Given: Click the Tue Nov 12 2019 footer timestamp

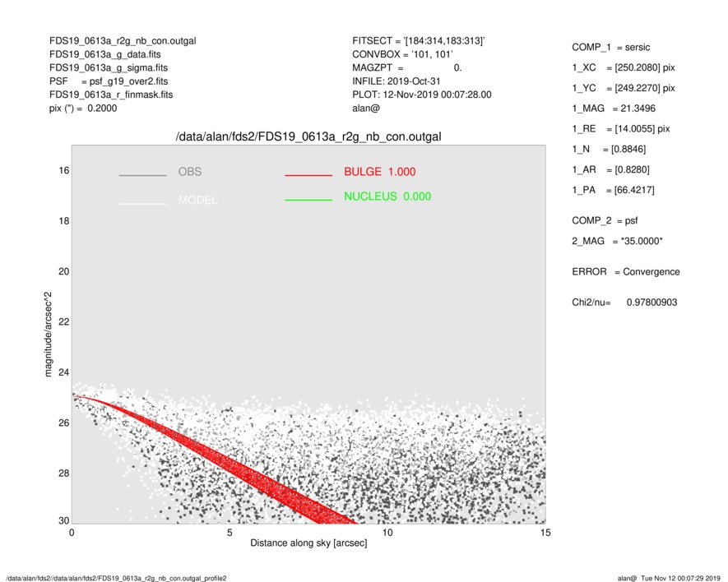Looking at the screenshot, I should click(680, 578).
